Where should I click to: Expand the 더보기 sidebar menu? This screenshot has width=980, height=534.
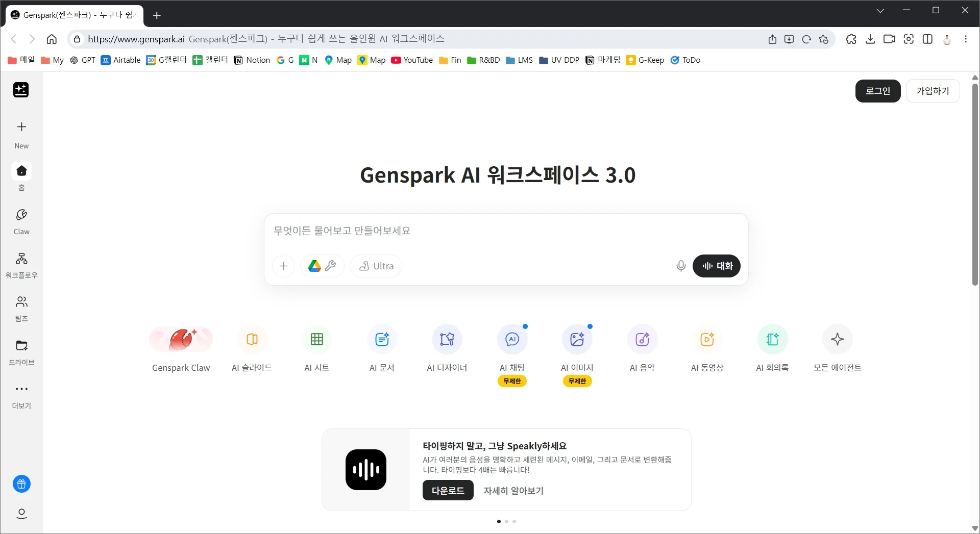[21, 396]
